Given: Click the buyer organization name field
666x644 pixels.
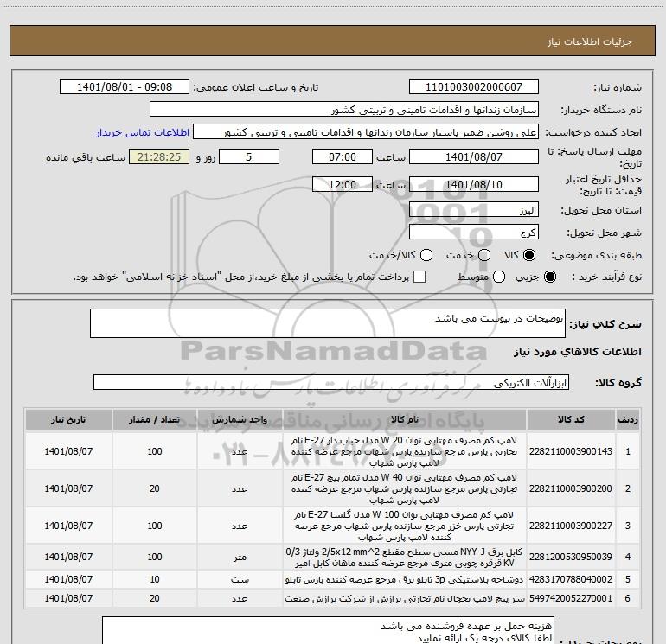Looking at the screenshot, I should tap(344, 110).
